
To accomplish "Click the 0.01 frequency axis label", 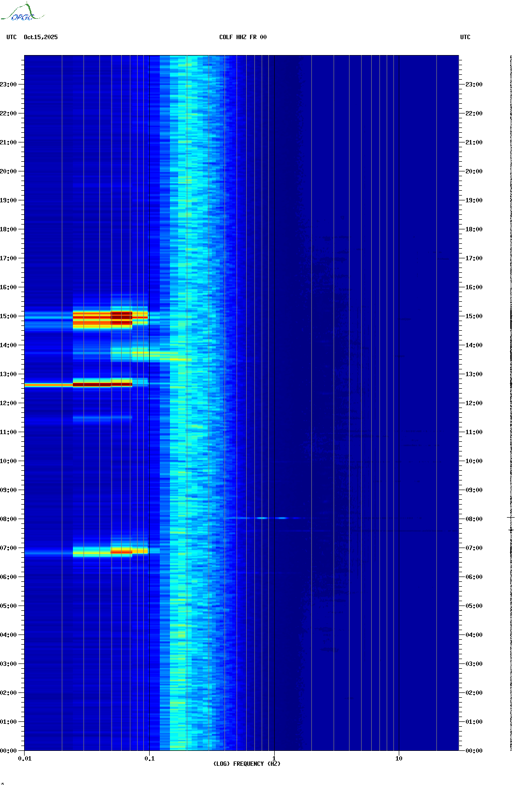I will click(x=25, y=759).
